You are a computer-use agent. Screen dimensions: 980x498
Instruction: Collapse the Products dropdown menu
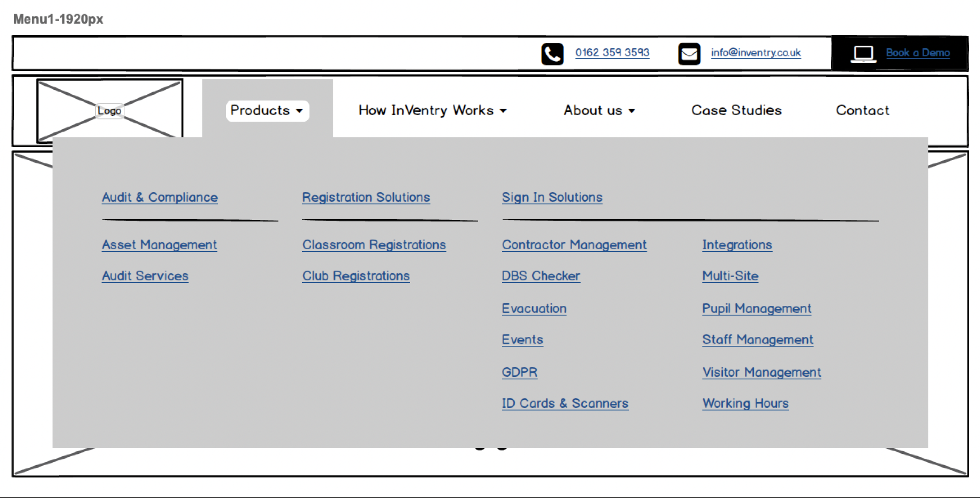267,111
